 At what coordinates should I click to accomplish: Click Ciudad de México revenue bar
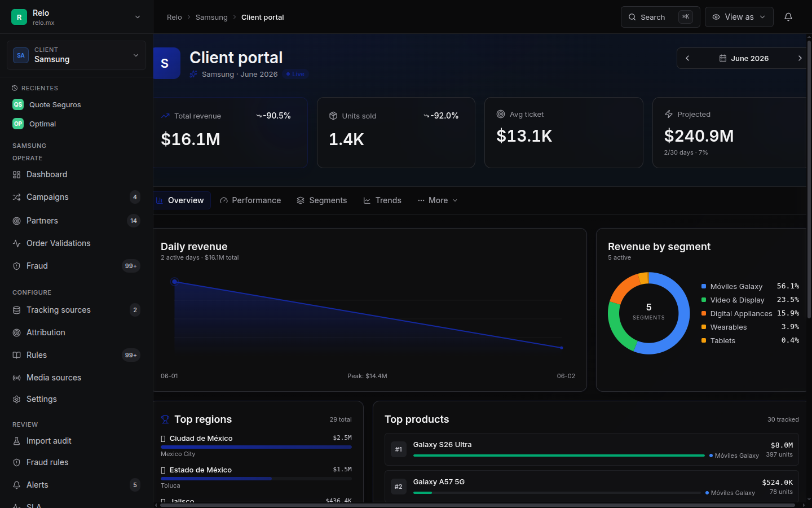(x=256, y=447)
